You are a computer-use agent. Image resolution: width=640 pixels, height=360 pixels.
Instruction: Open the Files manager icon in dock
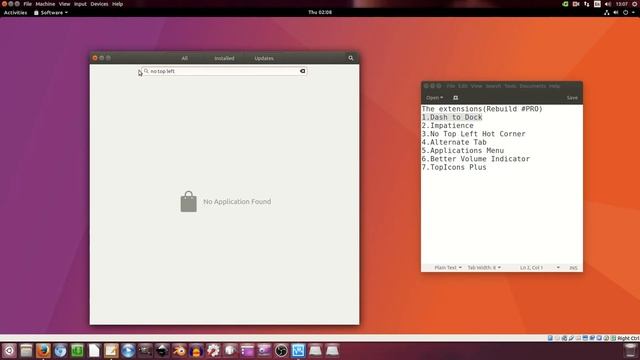click(26, 351)
